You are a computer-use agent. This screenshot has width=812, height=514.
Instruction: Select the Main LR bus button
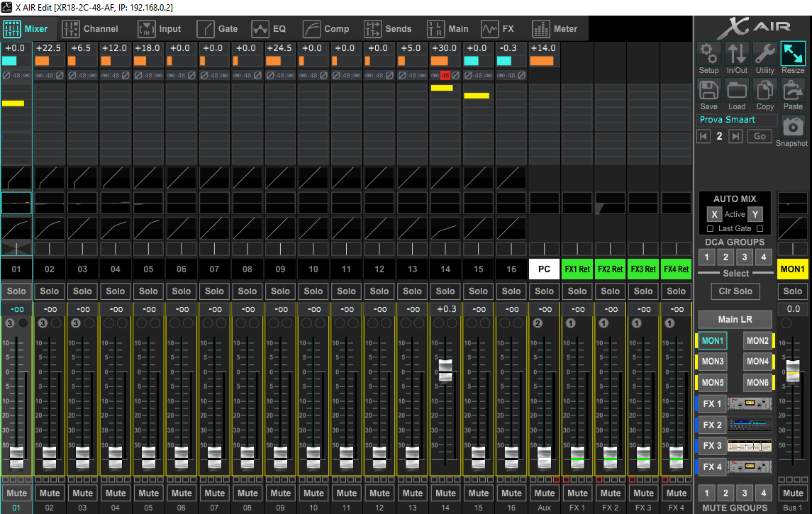(735, 320)
